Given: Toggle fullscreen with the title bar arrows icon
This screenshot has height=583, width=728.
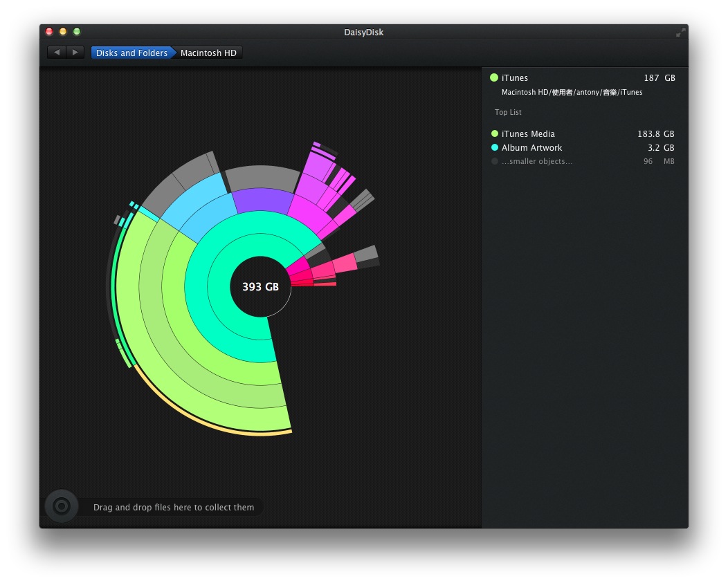Looking at the screenshot, I should pos(680,32).
